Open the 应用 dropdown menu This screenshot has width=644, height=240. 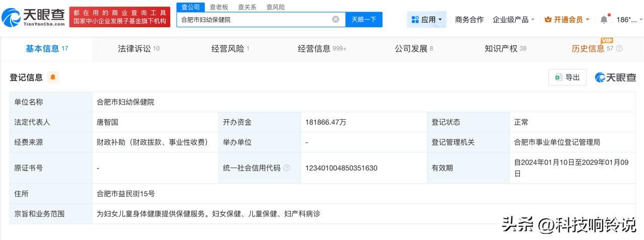[x=427, y=20]
